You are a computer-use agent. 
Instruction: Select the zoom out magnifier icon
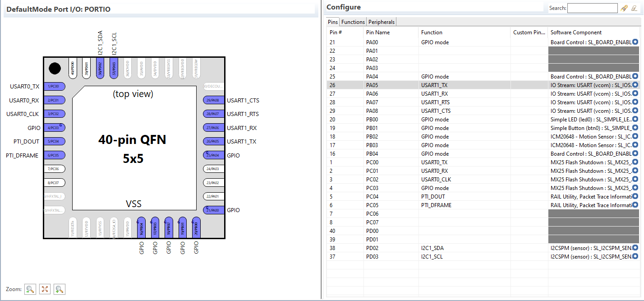click(30, 289)
